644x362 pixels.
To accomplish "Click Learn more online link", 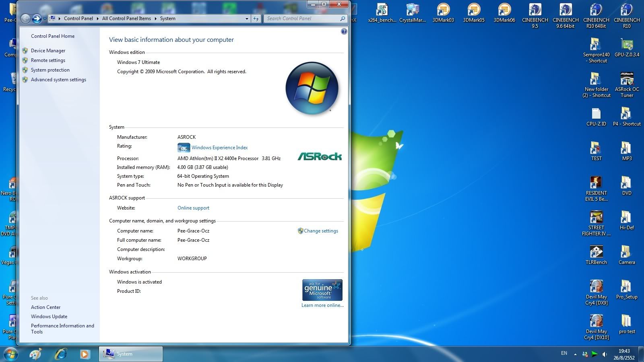I will (322, 305).
